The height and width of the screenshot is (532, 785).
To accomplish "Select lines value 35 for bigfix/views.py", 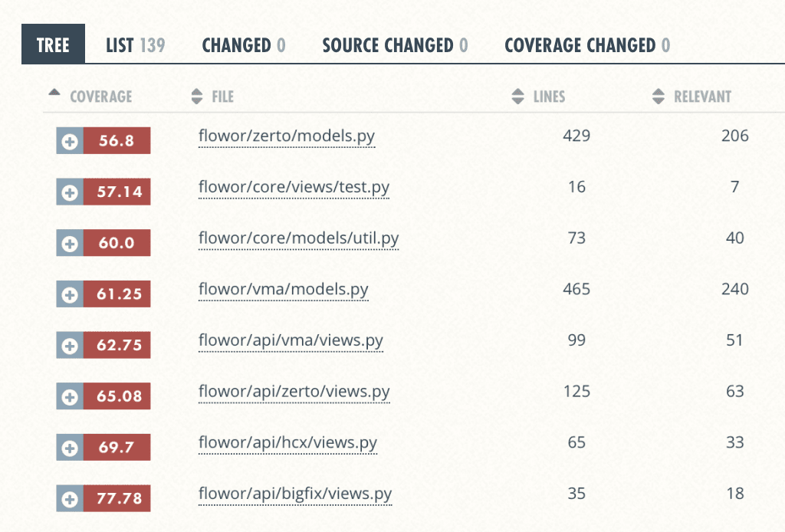I will pos(576,494).
